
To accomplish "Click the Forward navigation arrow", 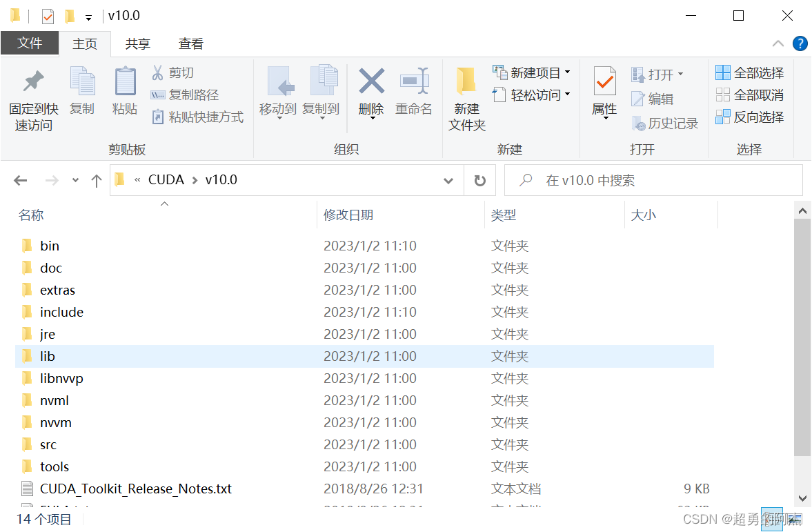I will coord(52,180).
